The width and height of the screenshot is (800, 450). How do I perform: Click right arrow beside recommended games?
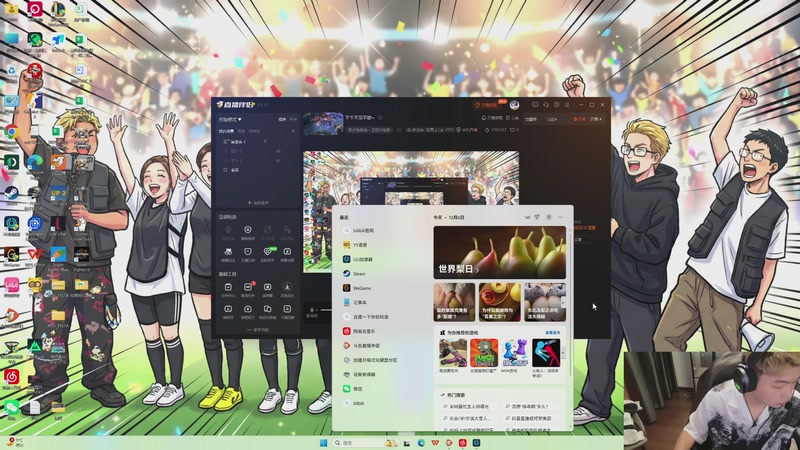(563, 353)
